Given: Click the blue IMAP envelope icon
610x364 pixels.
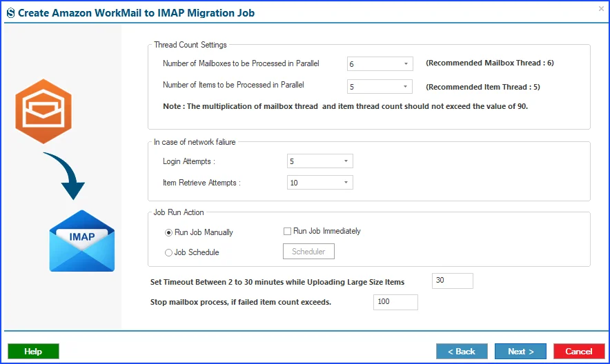Looking at the screenshot, I should pos(82,241).
